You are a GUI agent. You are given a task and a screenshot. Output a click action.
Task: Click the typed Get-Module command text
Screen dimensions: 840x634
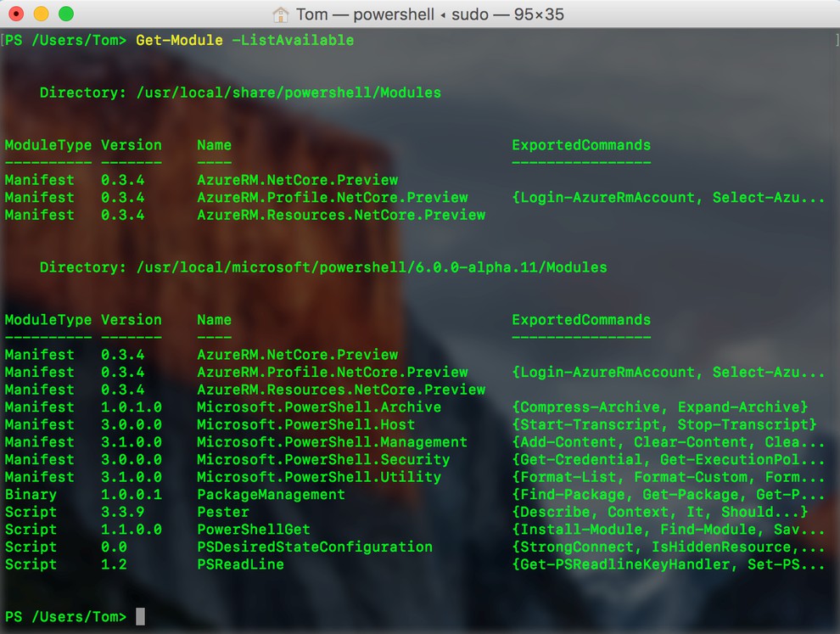pyautogui.click(x=179, y=41)
